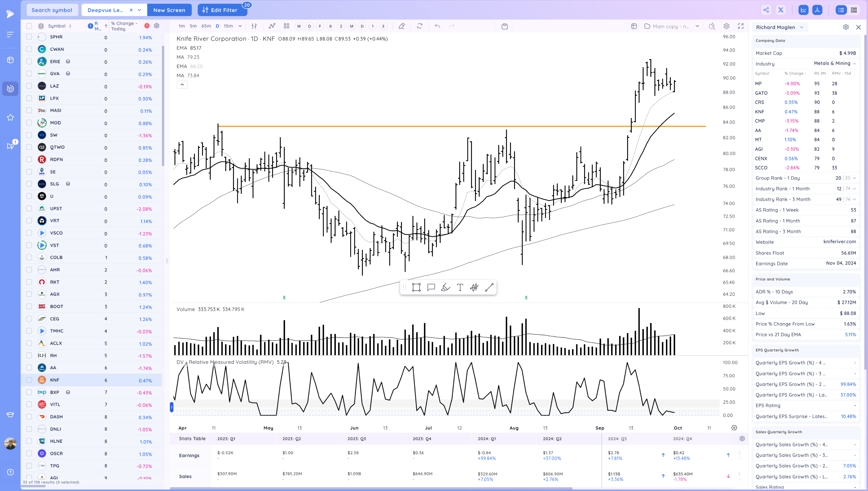Open the chart panel layout icon

coord(634,26)
